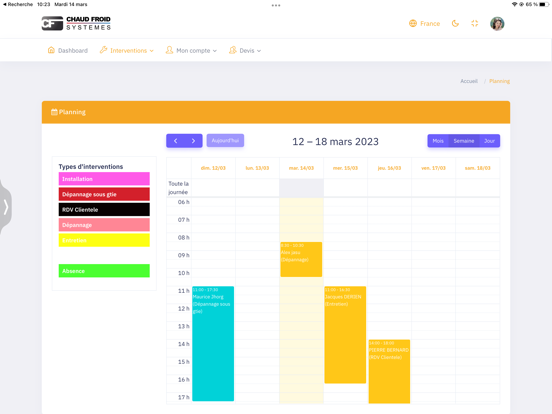Go to the next week arrow

193,141
